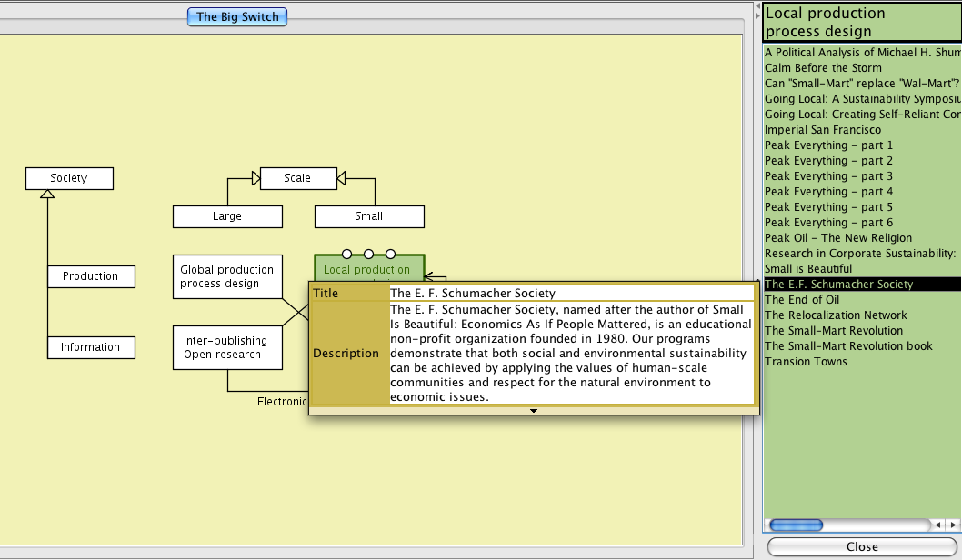Click the left circle handle on Local production node
962x560 pixels.
click(x=346, y=255)
